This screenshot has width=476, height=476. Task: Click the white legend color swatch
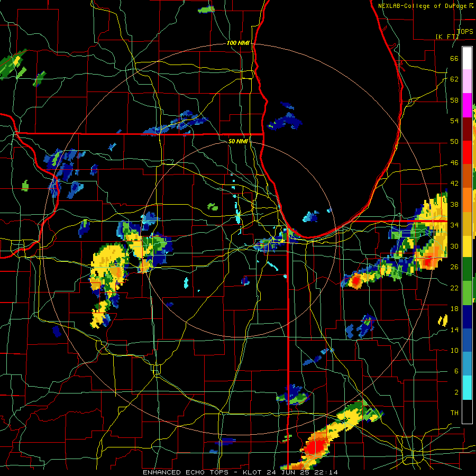pos(467,58)
